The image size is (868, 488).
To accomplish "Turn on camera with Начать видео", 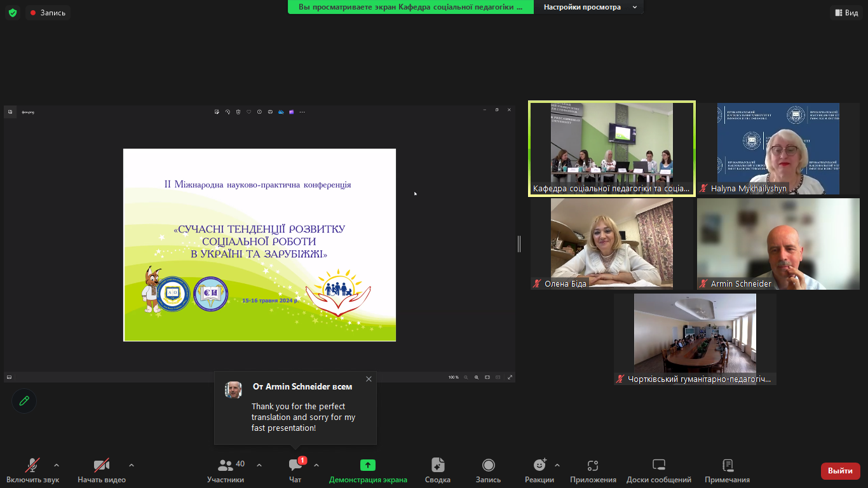I will tap(102, 471).
